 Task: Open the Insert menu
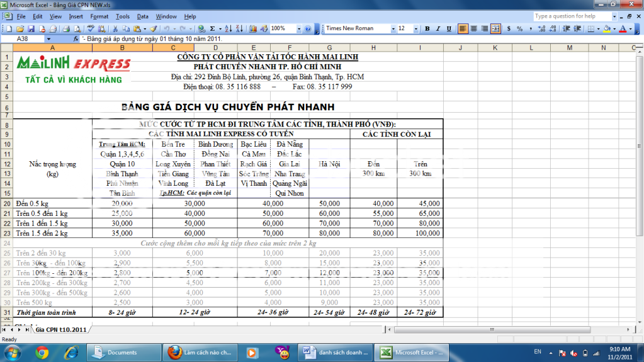click(x=76, y=16)
